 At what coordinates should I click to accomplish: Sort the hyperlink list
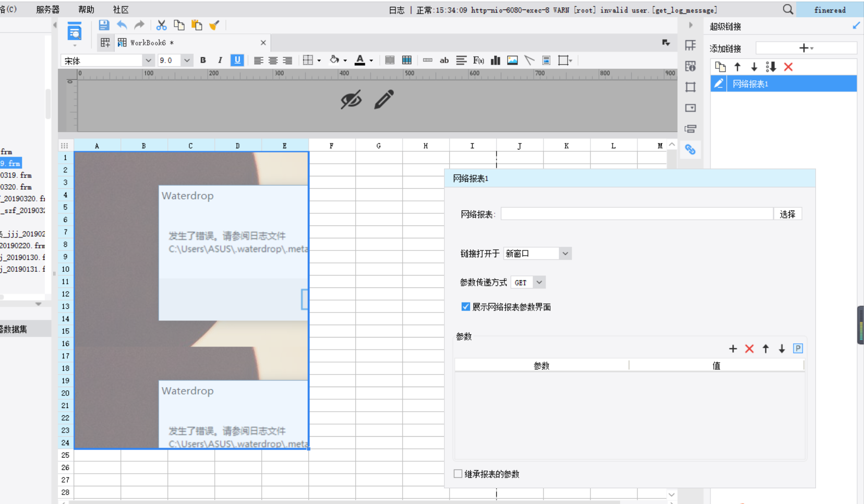tap(771, 67)
